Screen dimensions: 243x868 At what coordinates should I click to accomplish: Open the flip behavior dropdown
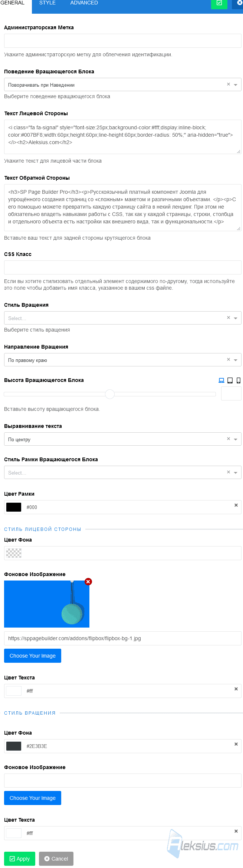point(122,84)
